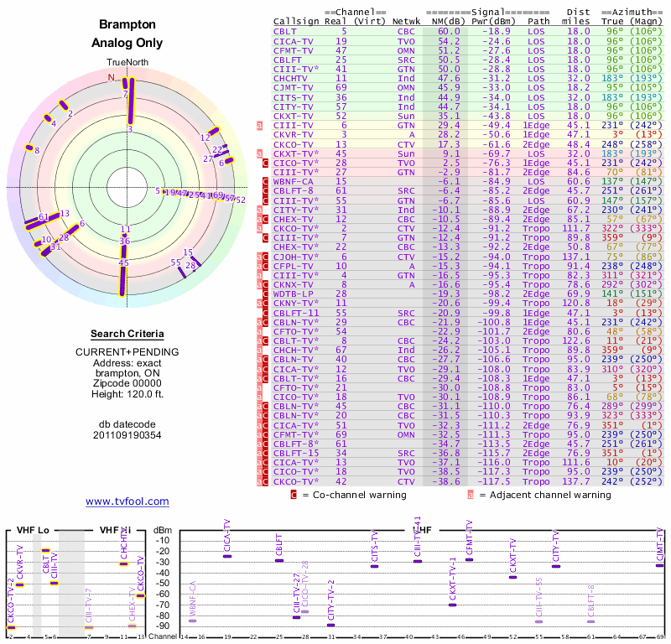This screenshot has width=671, height=644.
Task: Open the www.tvfool.com link
Action: click(x=127, y=501)
